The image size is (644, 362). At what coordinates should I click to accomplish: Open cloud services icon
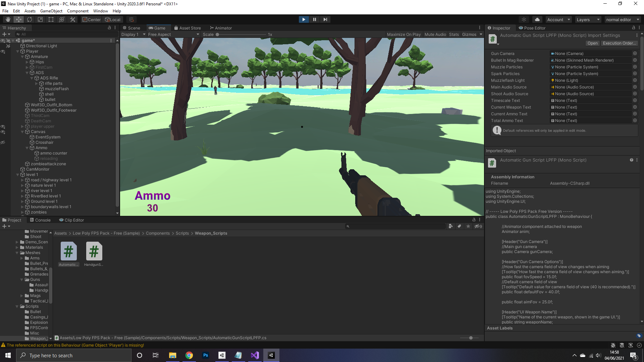tap(537, 19)
